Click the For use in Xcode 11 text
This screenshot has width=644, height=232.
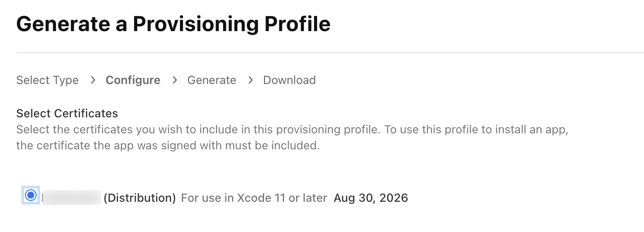(x=254, y=198)
